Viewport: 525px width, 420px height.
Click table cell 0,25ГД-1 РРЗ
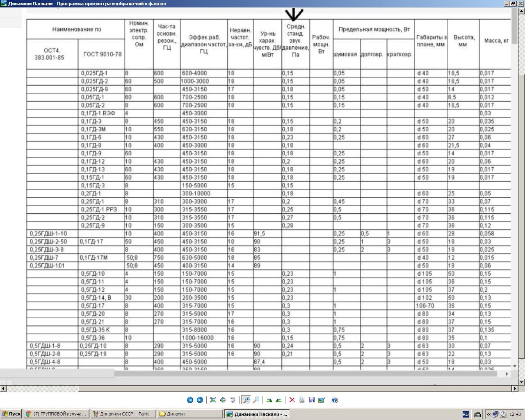(99, 210)
